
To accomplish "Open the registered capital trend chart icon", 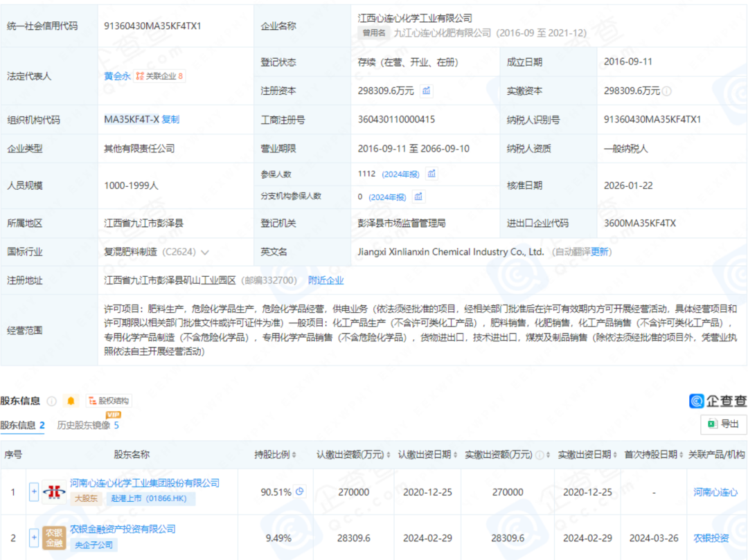I will pos(425,91).
